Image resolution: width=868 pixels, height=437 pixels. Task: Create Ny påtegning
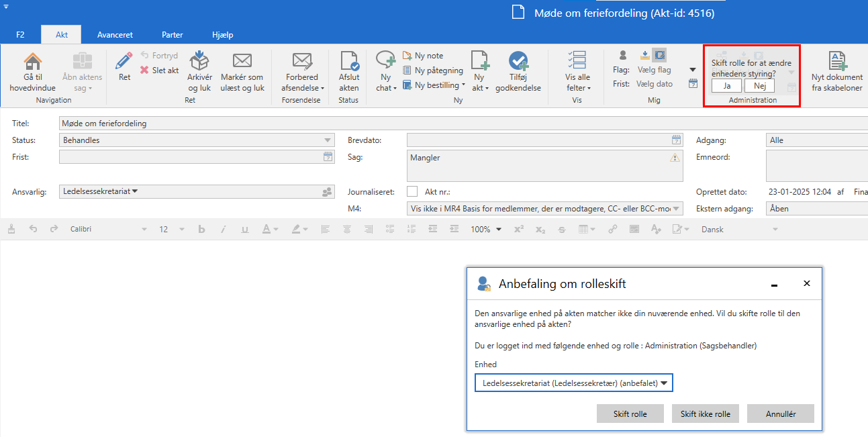click(x=432, y=70)
